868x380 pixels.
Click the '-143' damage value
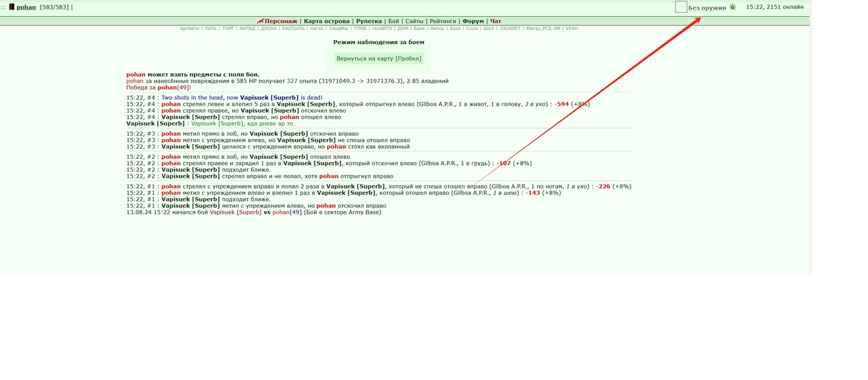532,193
